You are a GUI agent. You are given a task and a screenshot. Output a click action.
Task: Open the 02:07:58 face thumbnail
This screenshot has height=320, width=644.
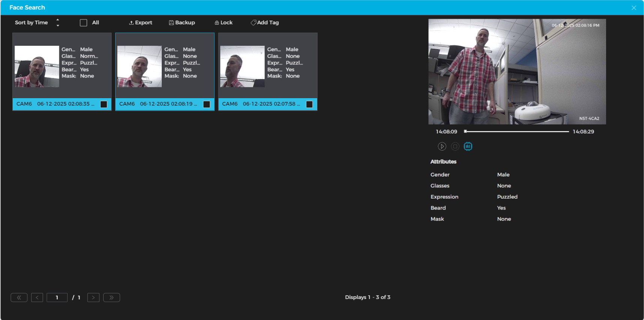pyautogui.click(x=242, y=66)
